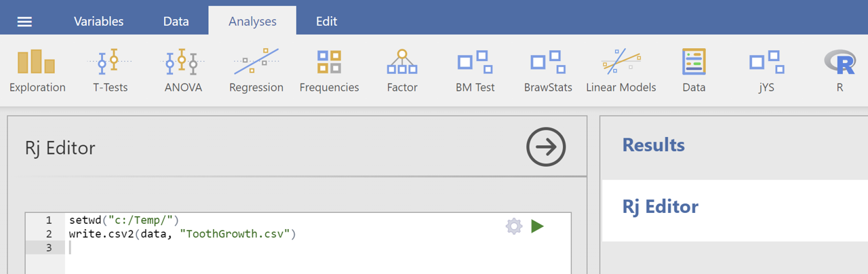
Task: Open the Factor analyses menu
Action: click(402, 71)
